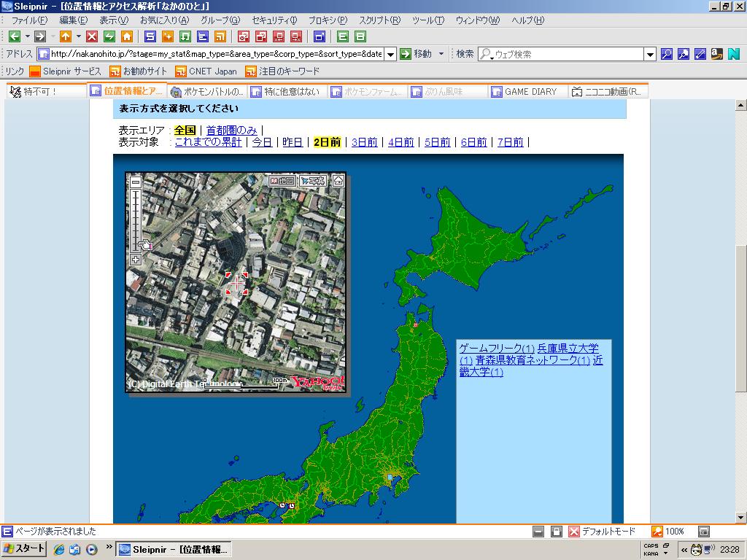This screenshot has width=747, height=560.
Task: Open the 移動 button dropdown arrow
Action: click(441, 54)
